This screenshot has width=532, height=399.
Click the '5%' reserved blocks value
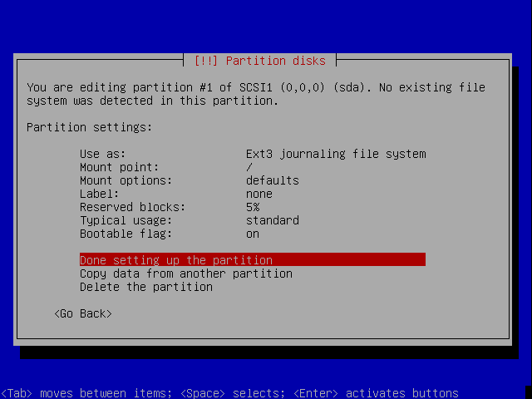253,207
